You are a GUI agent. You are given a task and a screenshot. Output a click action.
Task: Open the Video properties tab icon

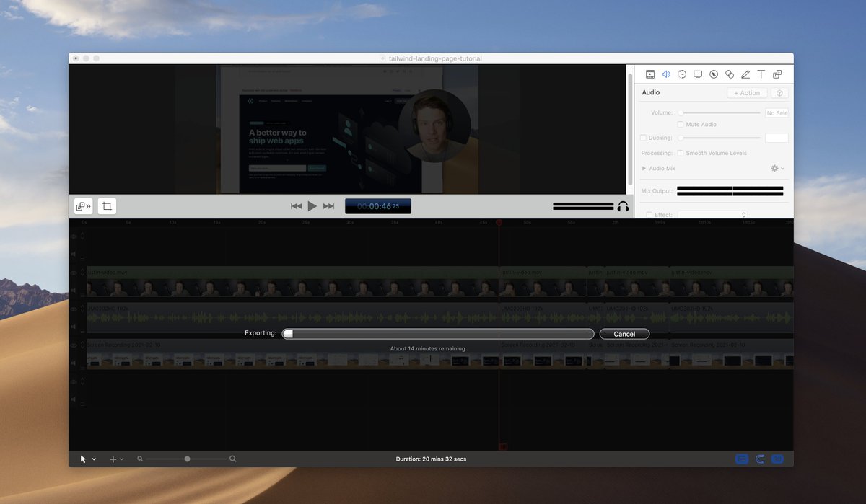tap(650, 74)
